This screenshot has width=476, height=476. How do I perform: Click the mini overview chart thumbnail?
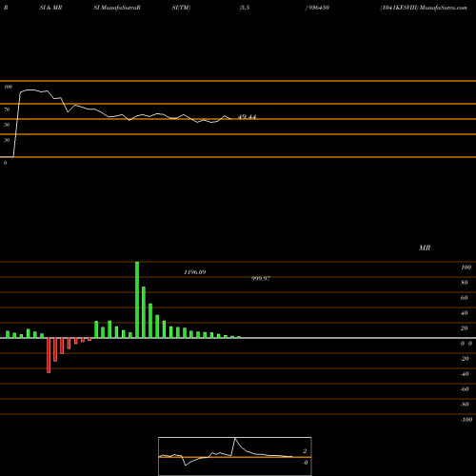[235, 456]
